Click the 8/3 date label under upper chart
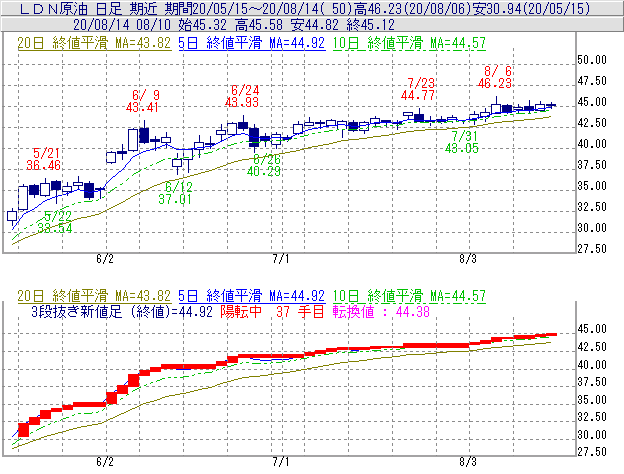Viewport: 624px width, 474px height. click(468, 259)
